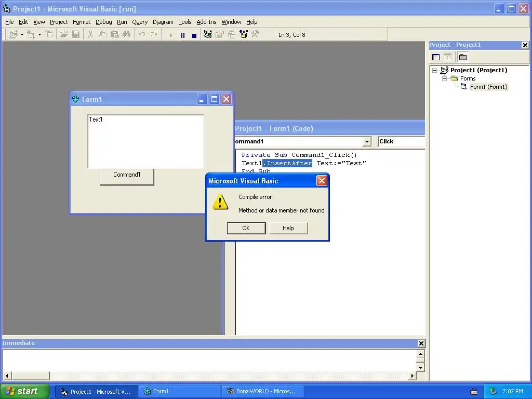The image size is (532, 399).
Task: Click the Cut scissors icon
Action: coord(90,35)
